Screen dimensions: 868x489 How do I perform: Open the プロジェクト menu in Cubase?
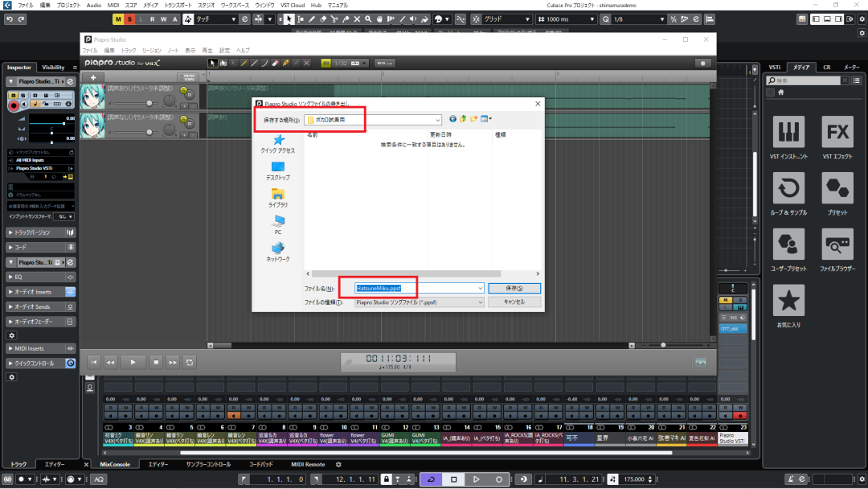(x=68, y=5)
